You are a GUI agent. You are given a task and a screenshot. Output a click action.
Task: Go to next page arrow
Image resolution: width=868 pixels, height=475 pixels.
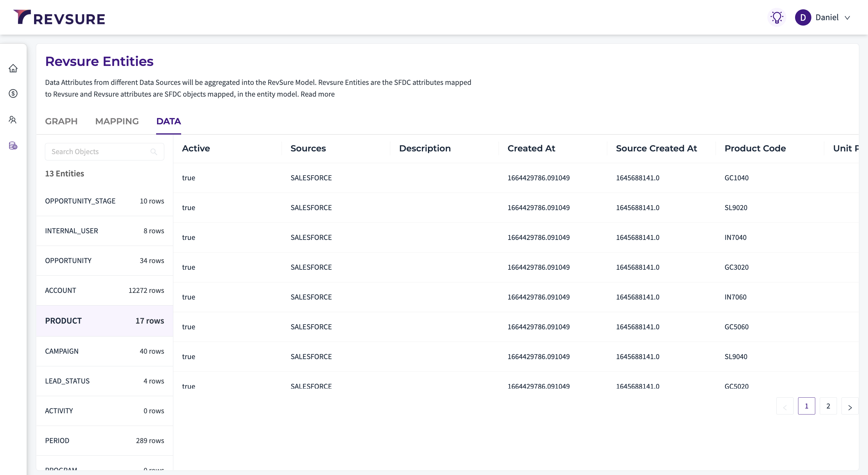tap(850, 406)
